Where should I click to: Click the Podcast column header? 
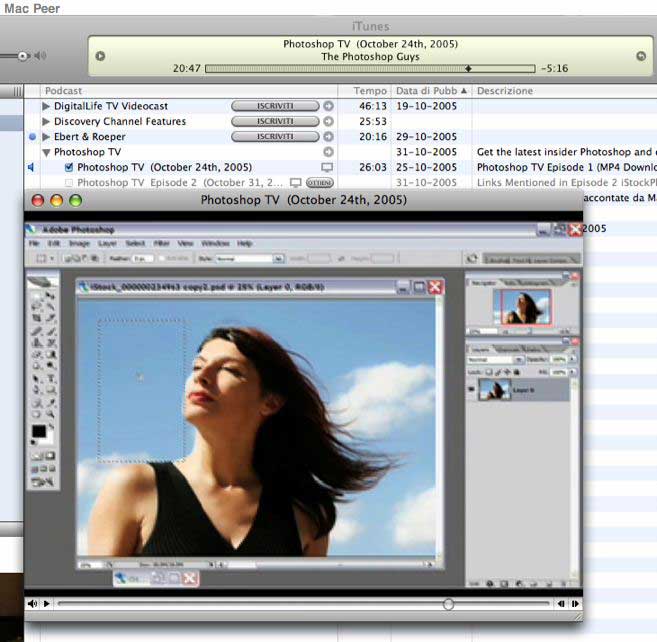coord(189,91)
